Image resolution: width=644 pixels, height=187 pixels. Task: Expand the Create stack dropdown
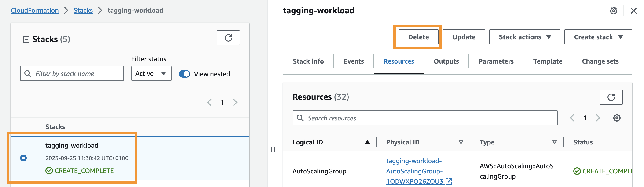pos(598,37)
